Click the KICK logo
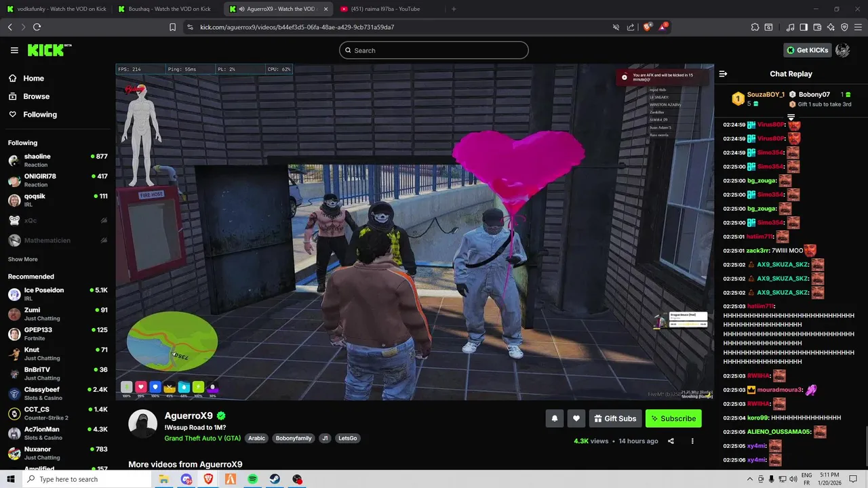 coord(49,50)
